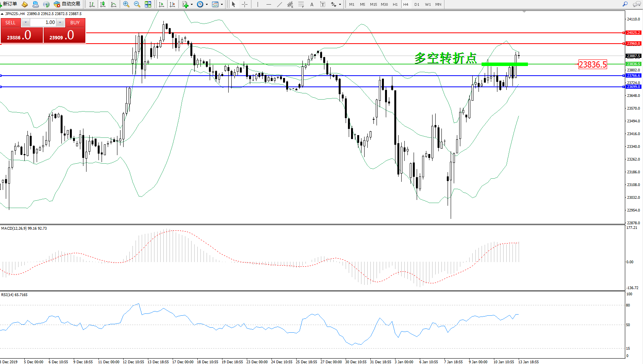Open the indicators list dropdown arrow
The width and height of the screenshot is (643, 364).
click(x=192, y=5)
